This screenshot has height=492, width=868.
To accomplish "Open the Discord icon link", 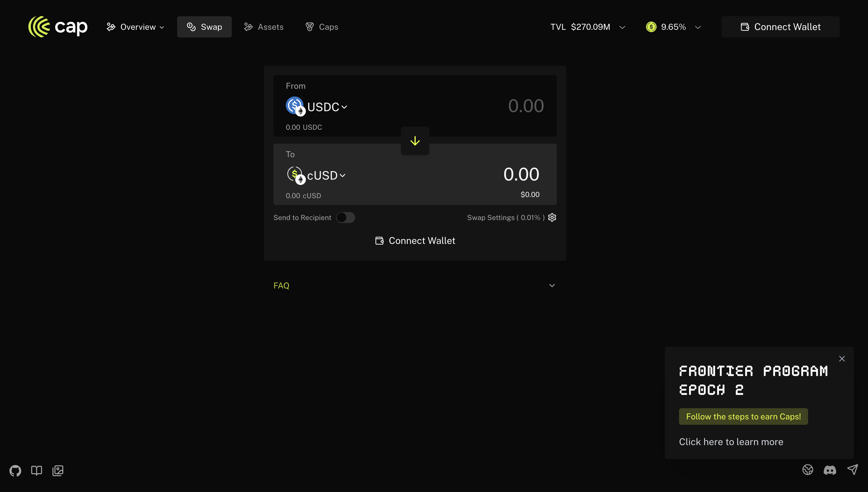I will 830,470.
